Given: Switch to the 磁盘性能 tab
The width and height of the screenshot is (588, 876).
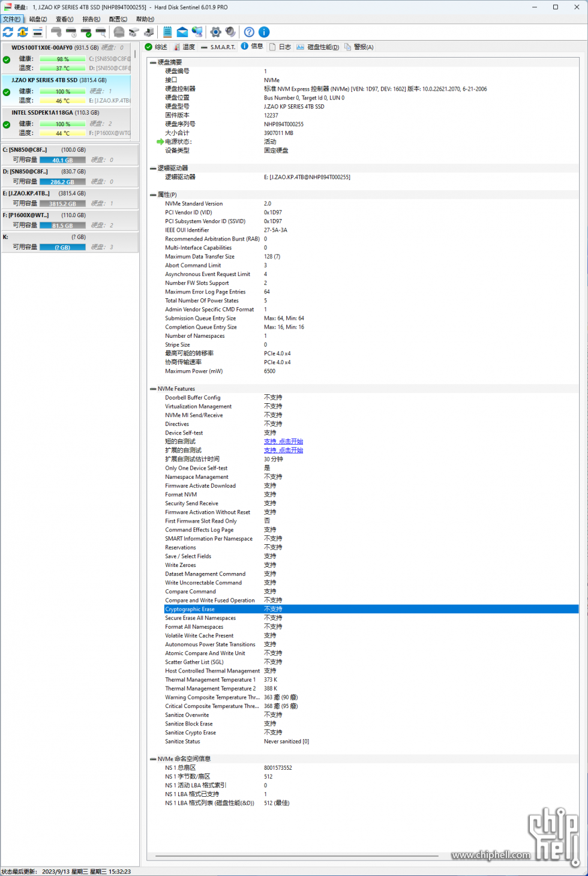Looking at the screenshot, I should click(318, 47).
